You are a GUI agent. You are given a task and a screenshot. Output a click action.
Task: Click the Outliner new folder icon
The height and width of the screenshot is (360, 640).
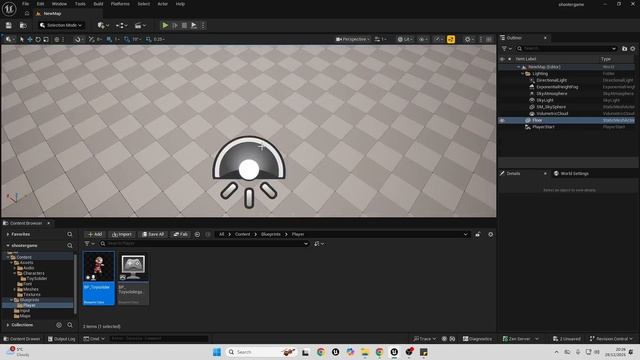coord(624,49)
